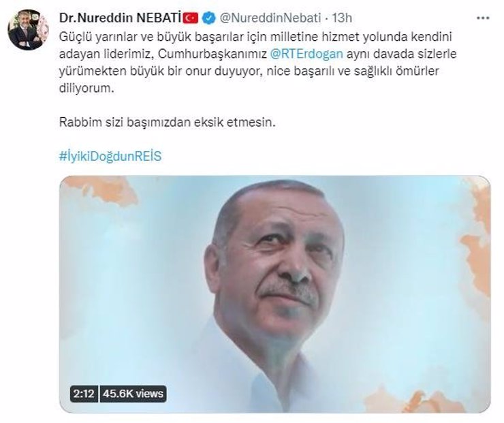Click the 2:12 video duration badge
The height and width of the screenshot is (423, 504).
84,394
